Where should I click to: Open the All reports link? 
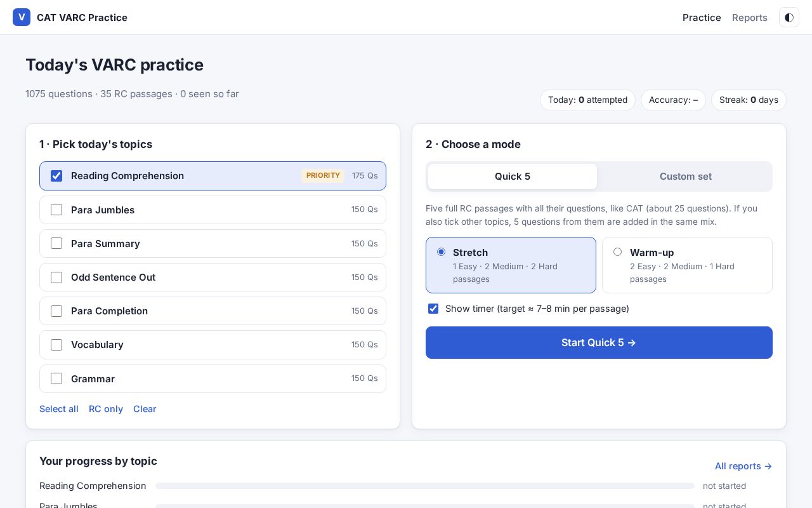pyautogui.click(x=743, y=466)
